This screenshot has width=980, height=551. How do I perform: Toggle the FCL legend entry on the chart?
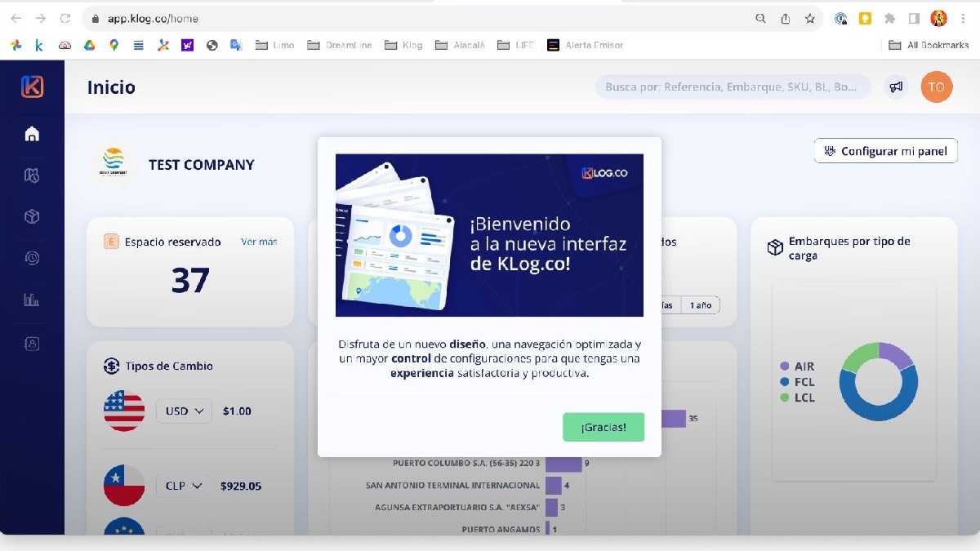[796, 381]
